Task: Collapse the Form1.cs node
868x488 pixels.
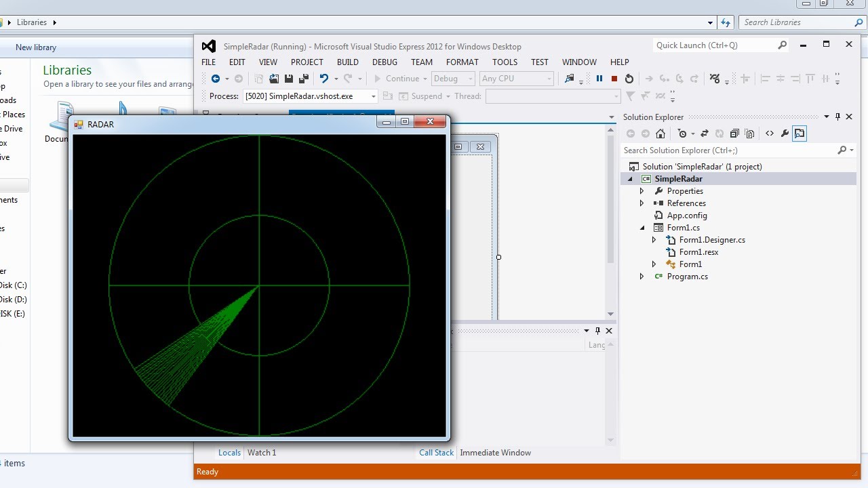Action: coord(642,228)
